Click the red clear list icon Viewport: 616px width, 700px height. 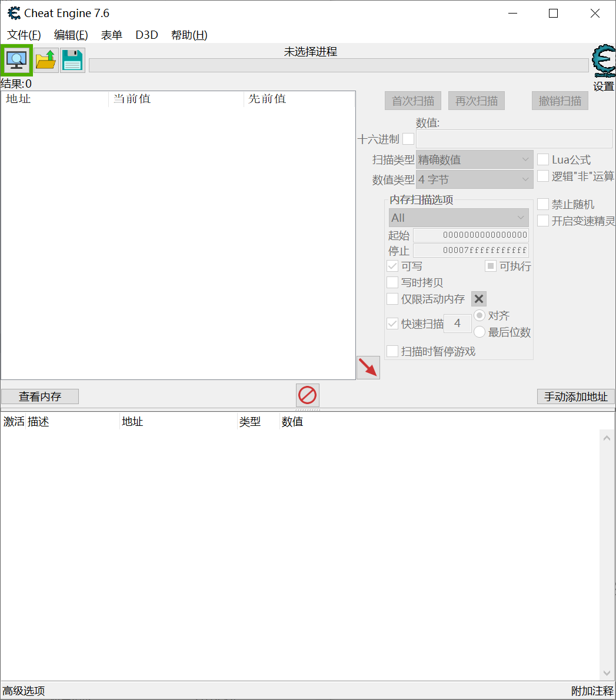[308, 395]
